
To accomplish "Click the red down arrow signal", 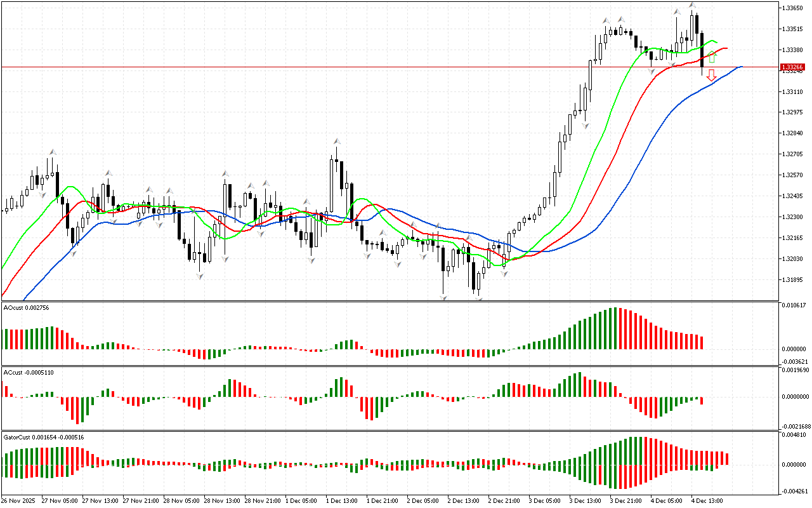I will point(712,75).
